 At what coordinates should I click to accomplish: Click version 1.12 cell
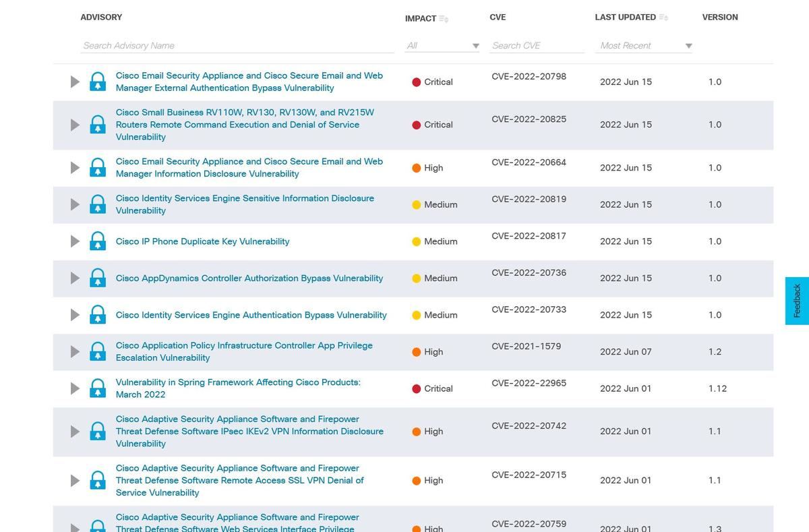pyautogui.click(x=717, y=388)
